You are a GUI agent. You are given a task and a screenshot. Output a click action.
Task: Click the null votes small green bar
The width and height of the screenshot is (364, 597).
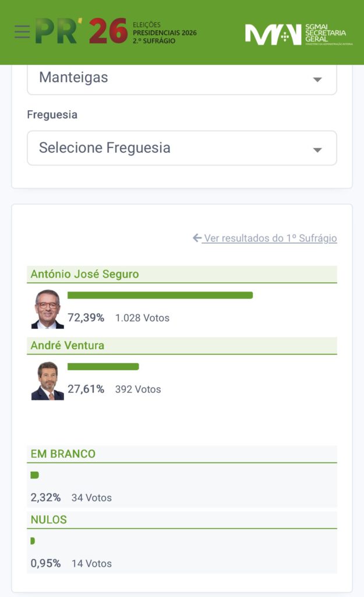[x=33, y=541]
